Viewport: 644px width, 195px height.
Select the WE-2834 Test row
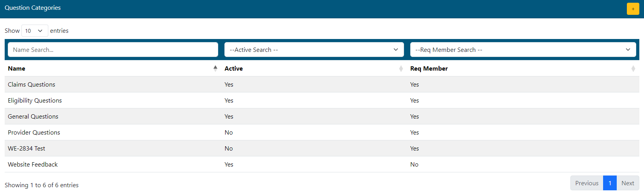(x=26, y=149)
